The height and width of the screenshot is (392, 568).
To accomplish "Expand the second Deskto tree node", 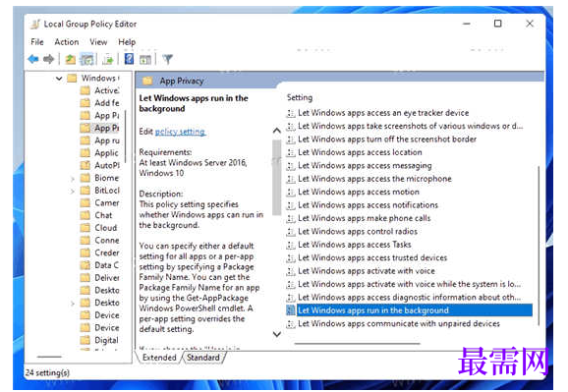I will coord(73,303).
